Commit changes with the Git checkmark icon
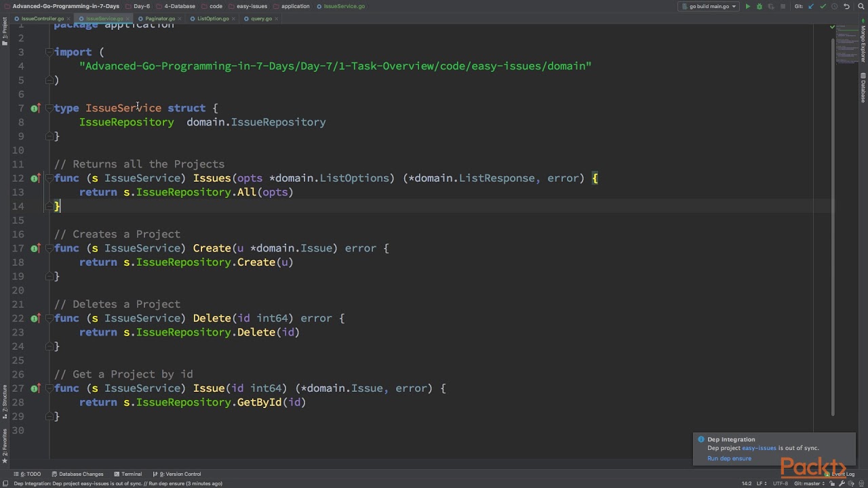Screen dimensions: 868x488 click(x=823, y=6)
